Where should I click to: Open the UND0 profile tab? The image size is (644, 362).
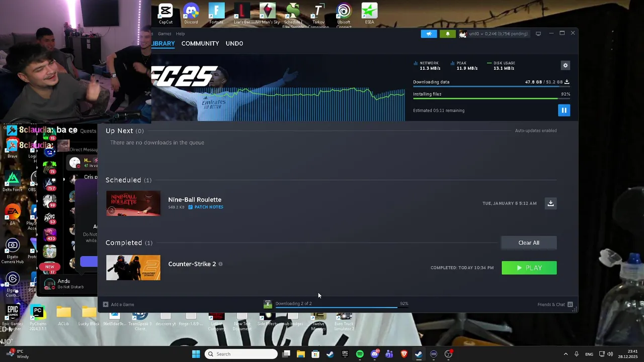[x=234, y=43]
